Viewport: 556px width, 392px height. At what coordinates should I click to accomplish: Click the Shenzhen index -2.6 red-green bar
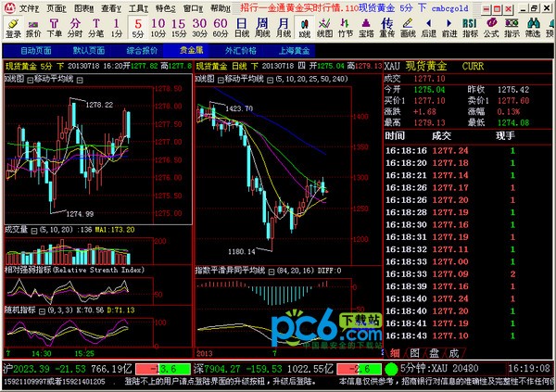point(359,369)
